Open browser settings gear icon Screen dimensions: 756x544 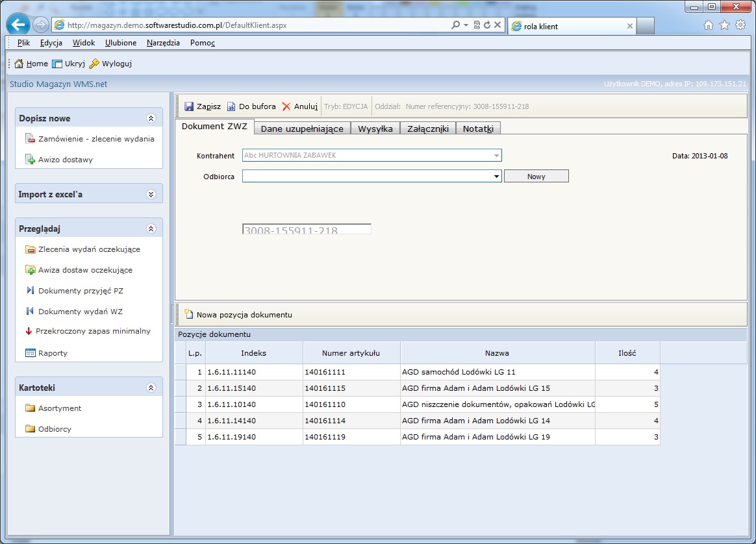740,25
